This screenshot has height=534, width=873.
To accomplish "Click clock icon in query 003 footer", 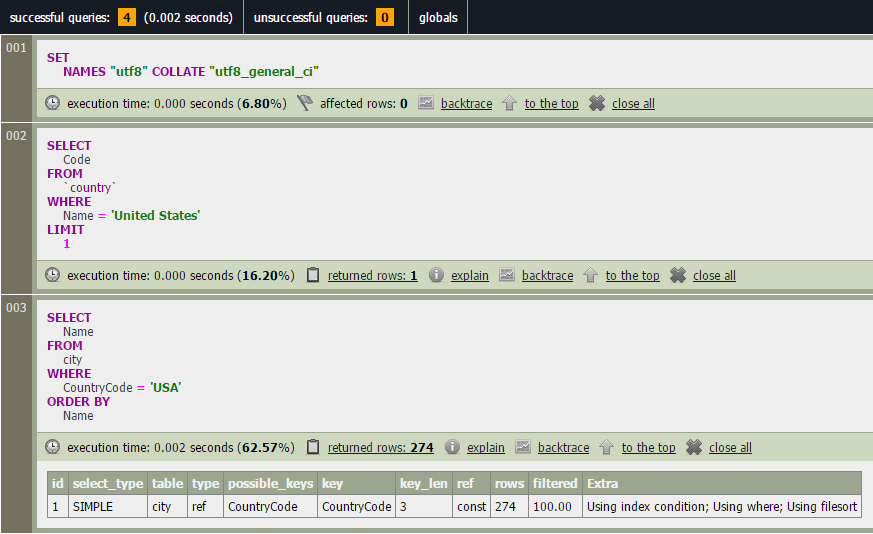I will tap(52, 447).
